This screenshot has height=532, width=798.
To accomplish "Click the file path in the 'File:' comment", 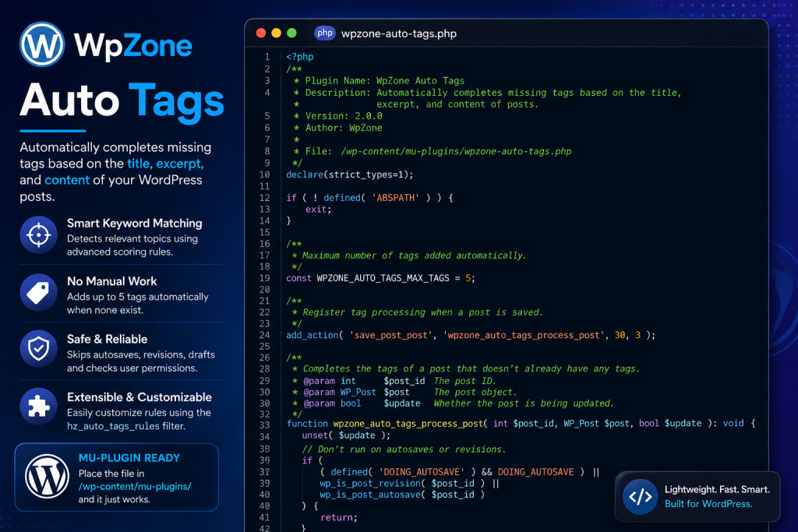I will 456,151.
